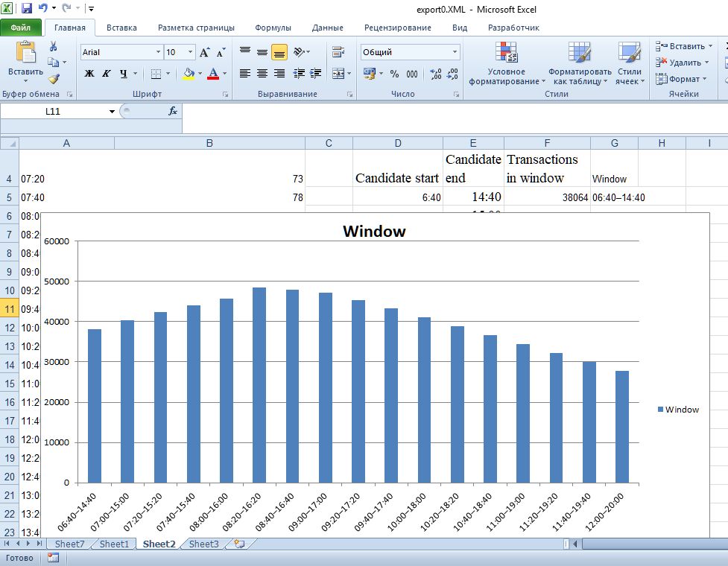Open the Вид ribbon tab

point(460,28)
